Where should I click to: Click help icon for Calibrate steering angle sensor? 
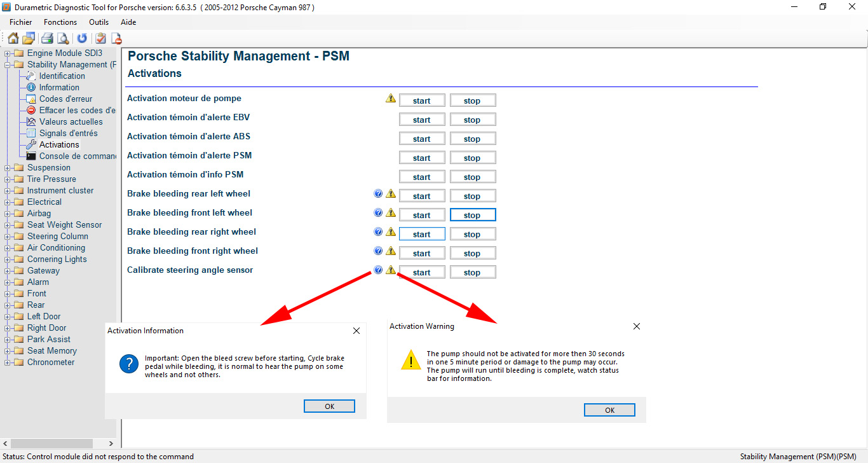click(378, 270)
